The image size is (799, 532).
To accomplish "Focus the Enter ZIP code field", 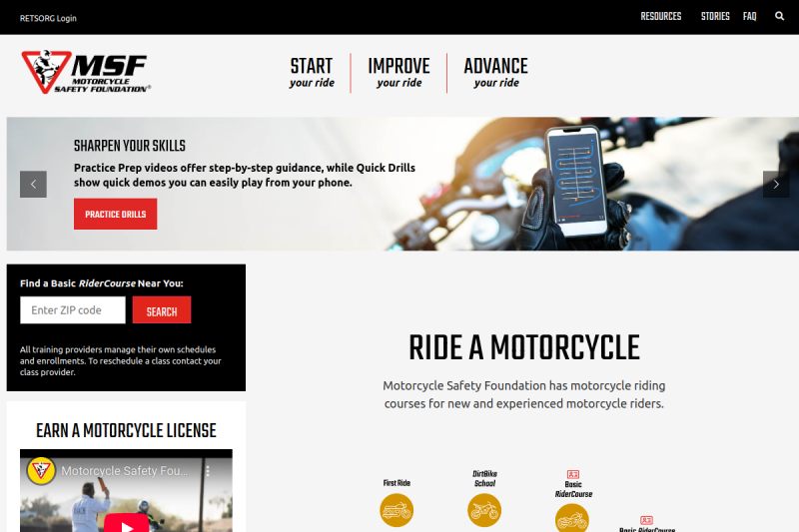I will [x=73, y=310].
